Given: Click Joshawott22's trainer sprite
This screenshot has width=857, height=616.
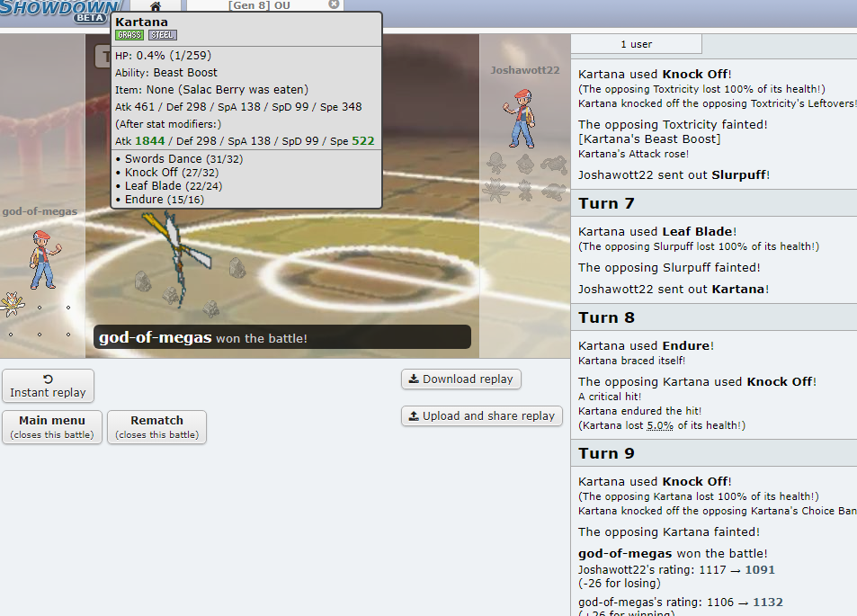Looking at the screenshot, I should (x=520, y=119).
